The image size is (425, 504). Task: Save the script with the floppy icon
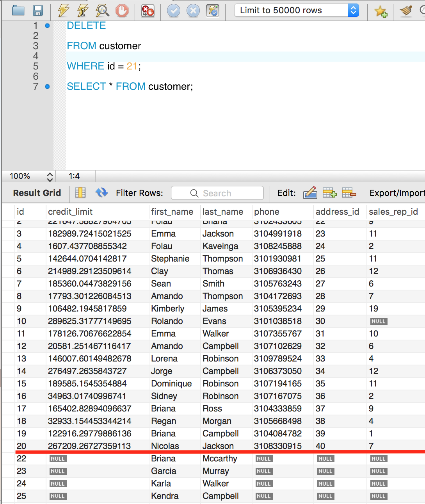pyautogui.click(x=38, y=11)
